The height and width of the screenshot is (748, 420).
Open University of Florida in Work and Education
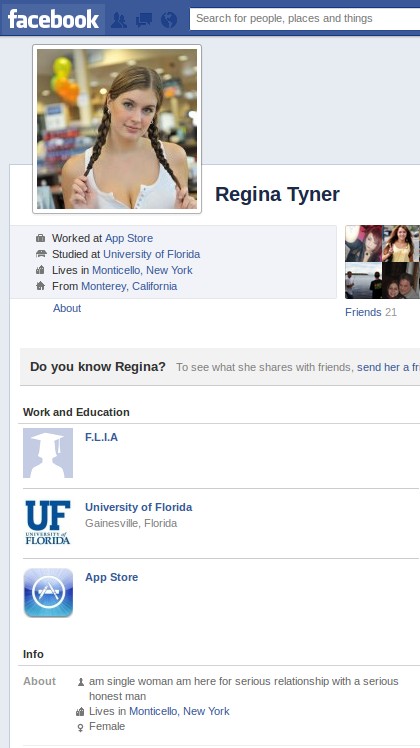tap(138, 507)
